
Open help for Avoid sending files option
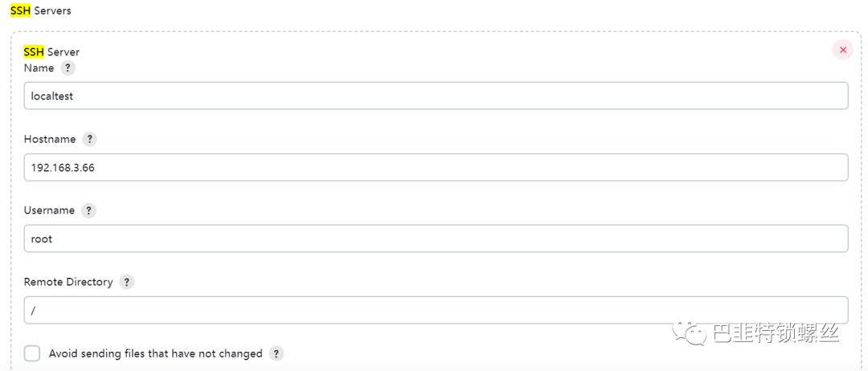pyautogui.click(x=276, y=353)
